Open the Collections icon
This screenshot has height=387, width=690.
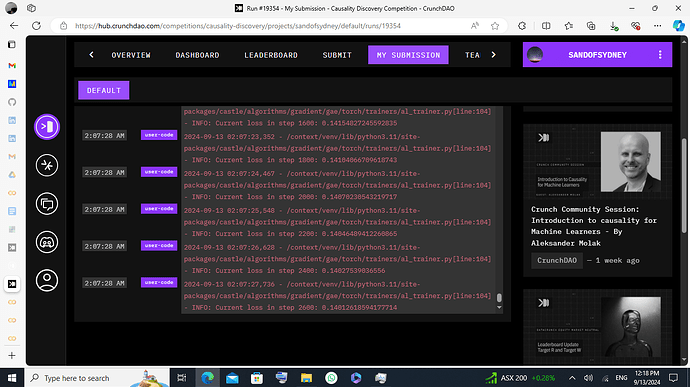click(591, 26)
